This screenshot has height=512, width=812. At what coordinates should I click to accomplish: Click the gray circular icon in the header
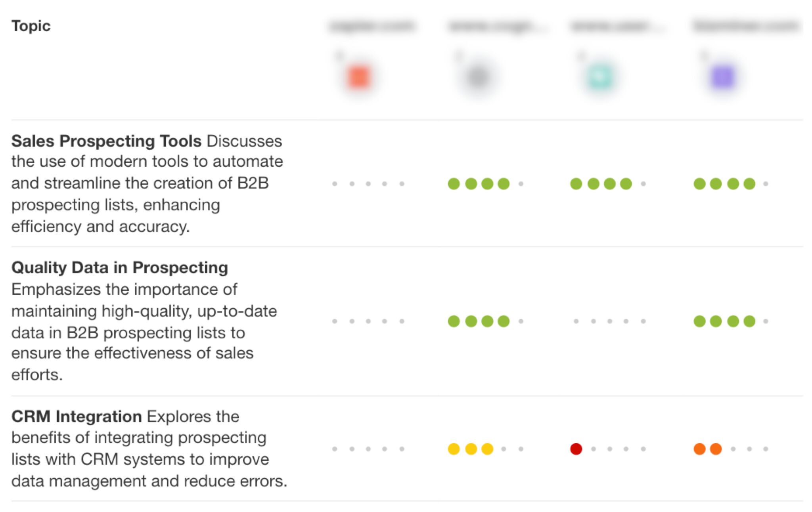(x=477, y=77)
